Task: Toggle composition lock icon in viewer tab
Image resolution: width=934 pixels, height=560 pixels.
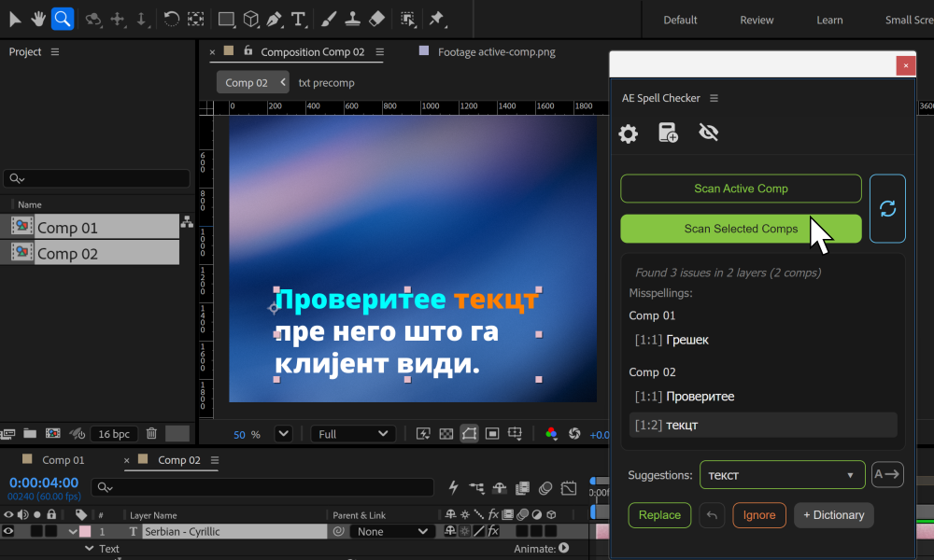Action: pyautogui.click(x=248, y=51)
